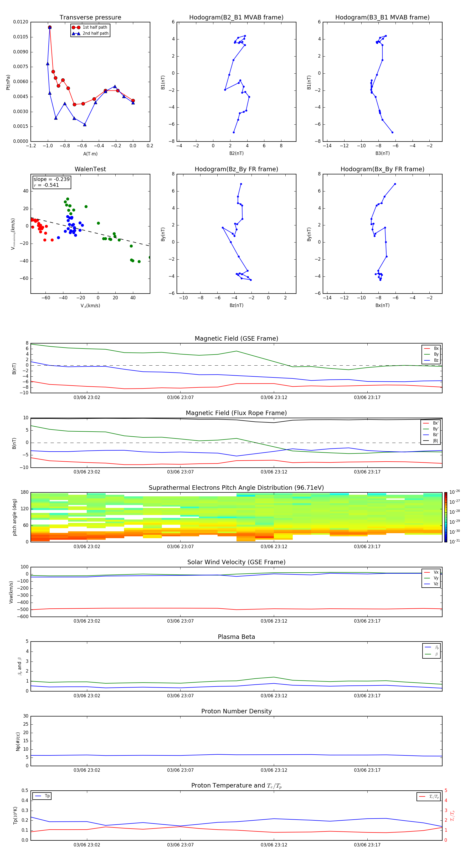Click the 'A(T·m)' x-axis label

click(90, 154)
